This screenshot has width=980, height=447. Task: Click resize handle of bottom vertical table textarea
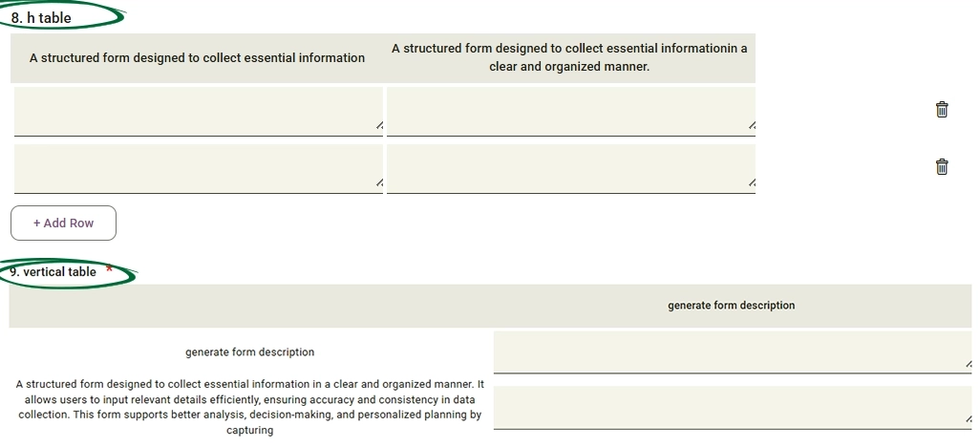pyautogui.click(x=969, y=419)
